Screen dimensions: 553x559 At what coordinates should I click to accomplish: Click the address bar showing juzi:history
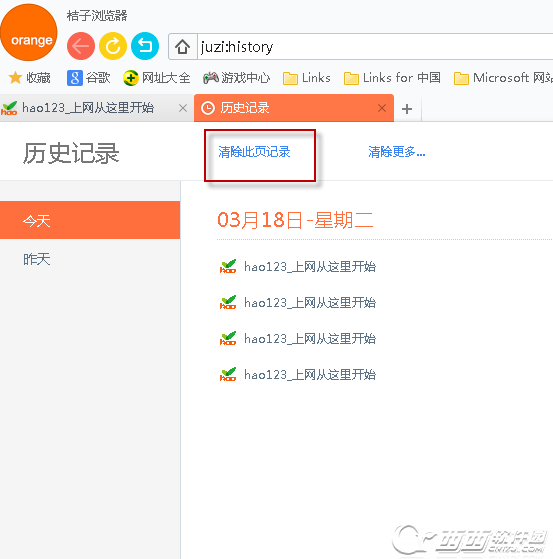[x=374, y=47]
